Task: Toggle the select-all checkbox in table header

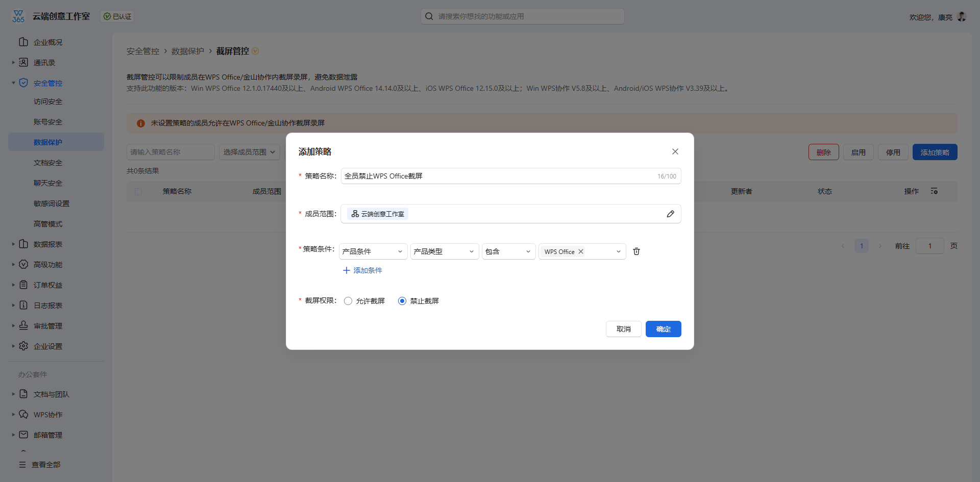Action: (x=138, y=192)
